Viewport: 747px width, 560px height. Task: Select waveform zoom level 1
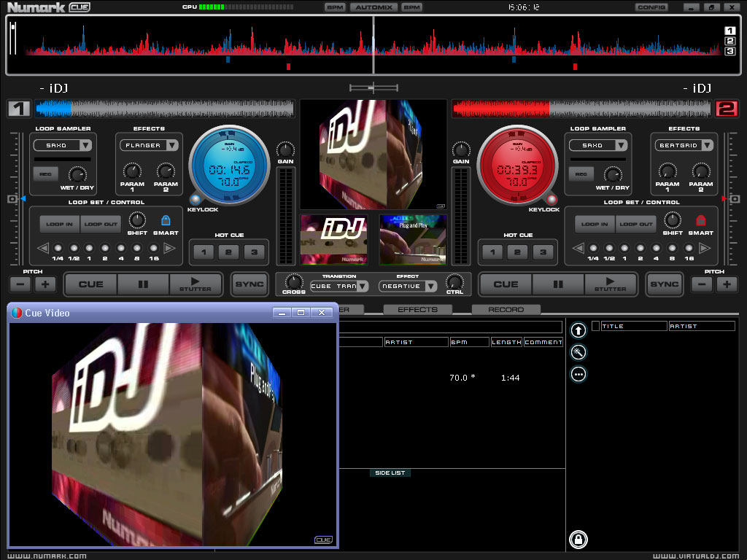pos(729,31)
